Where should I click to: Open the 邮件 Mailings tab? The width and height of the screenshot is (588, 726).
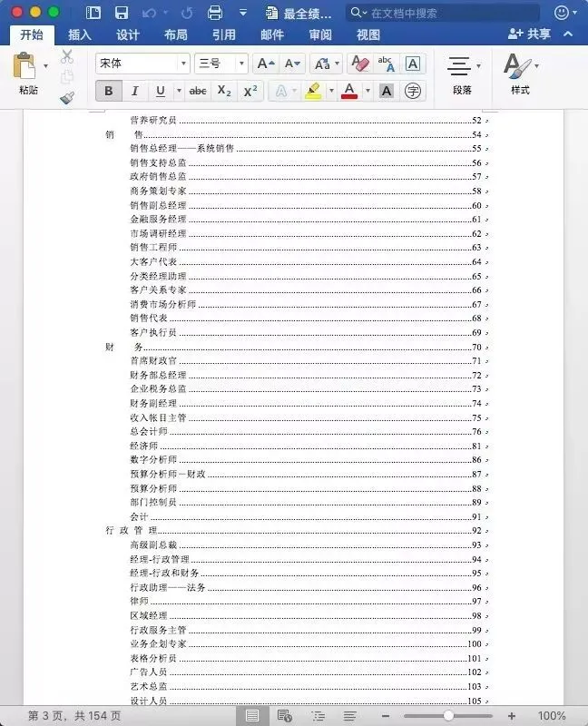click(x=272, y=34)
